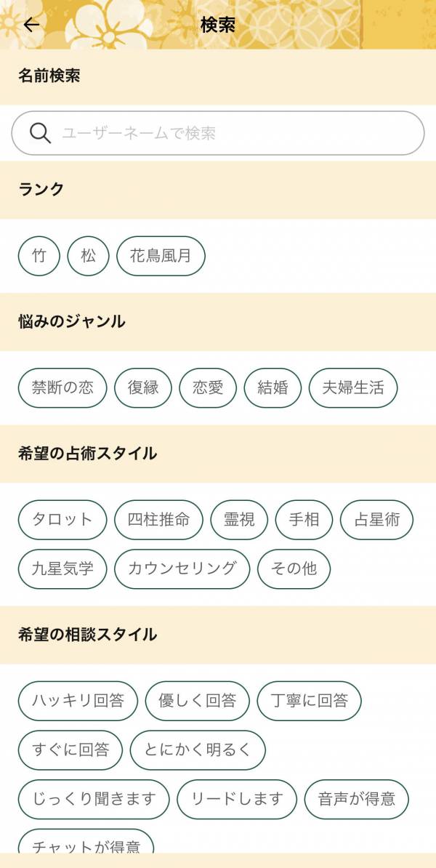Toggle the とにかく明るく consultation chip

[198, 750]
